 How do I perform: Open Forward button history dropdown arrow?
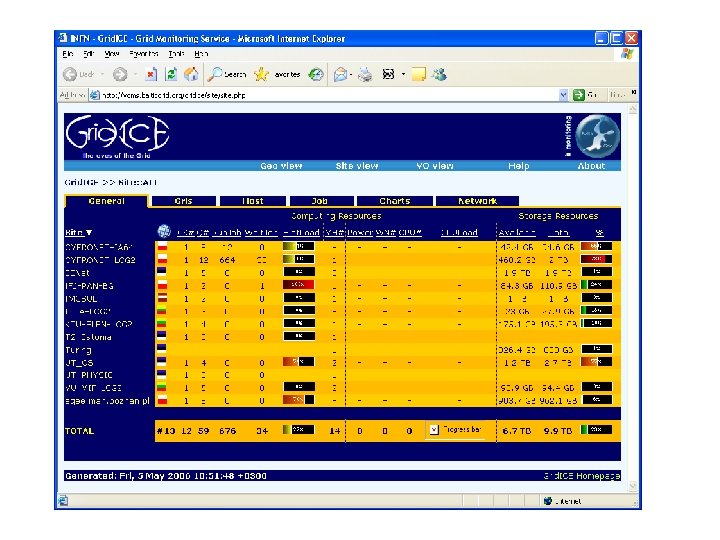(x=135, y=74)
